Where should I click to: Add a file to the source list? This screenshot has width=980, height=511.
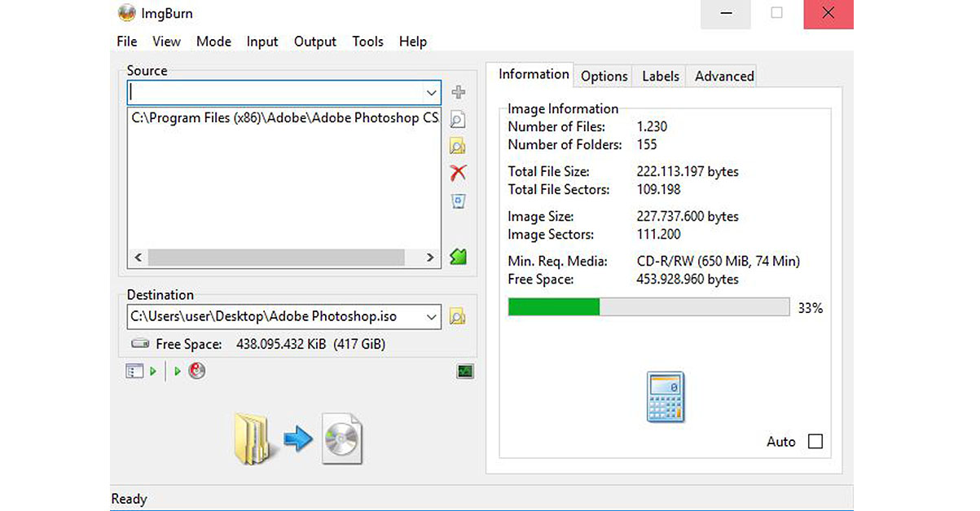[x=458, y=92]
